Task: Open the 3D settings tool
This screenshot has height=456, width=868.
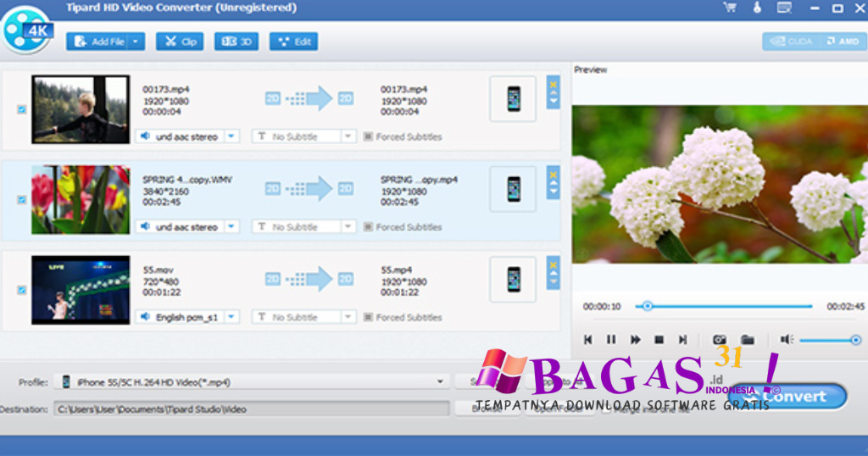Action: tap(236, 42)
